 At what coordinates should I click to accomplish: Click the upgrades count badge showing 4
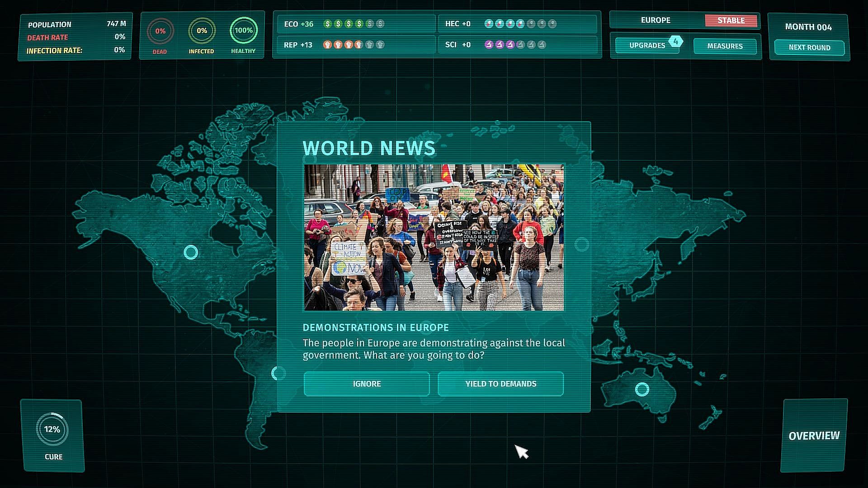click(x=675, y=41)
